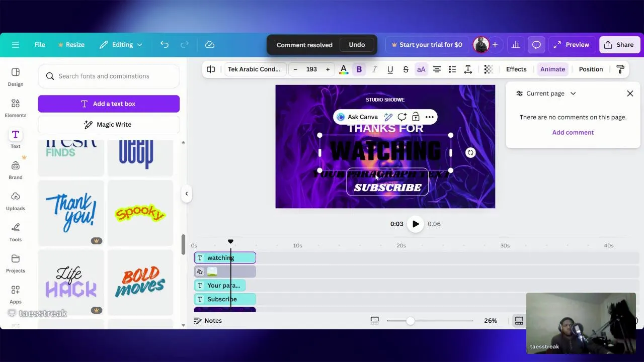The image size is (644, 362).
Task: Lock the selected element
Action: pyautogui.click(x=416, y=117)
